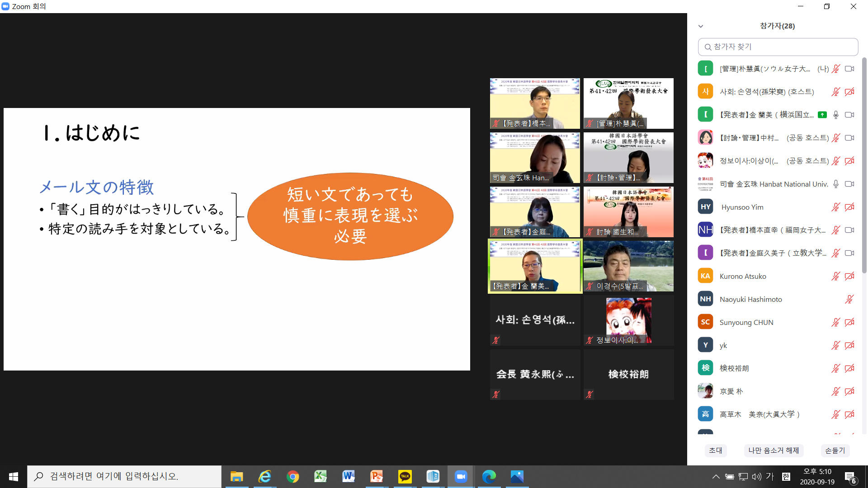
Task: Click the muted microphone icon for Kurono Atsuko
Action: [835, 276]
